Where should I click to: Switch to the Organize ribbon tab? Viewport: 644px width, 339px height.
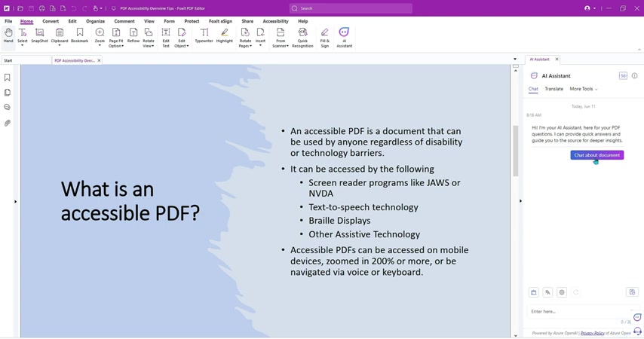95,21
